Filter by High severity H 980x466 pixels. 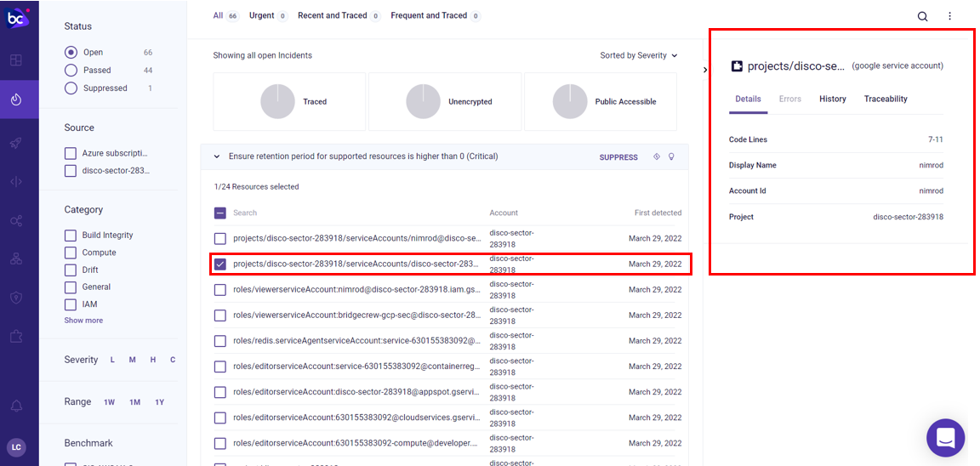pyautogui.click(x=152, y=360)
